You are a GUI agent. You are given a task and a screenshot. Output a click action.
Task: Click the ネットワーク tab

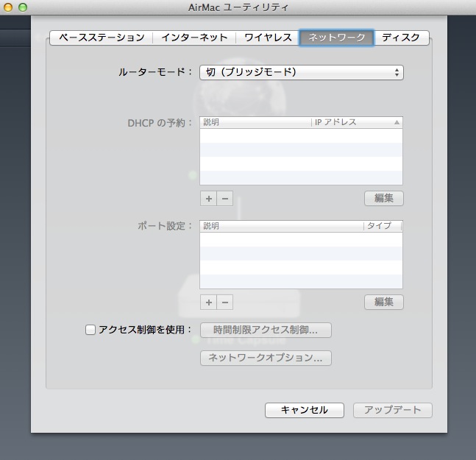coord(337,38)
